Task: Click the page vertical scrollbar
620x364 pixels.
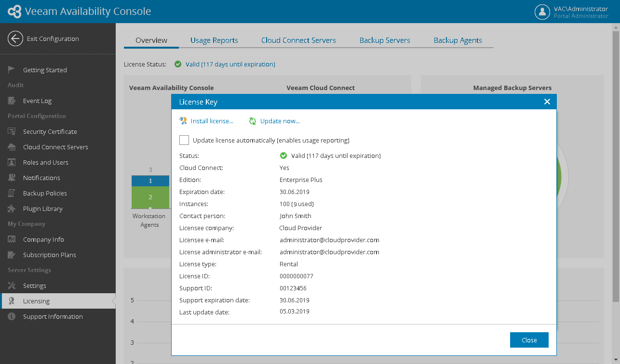Action: (616, 164)
